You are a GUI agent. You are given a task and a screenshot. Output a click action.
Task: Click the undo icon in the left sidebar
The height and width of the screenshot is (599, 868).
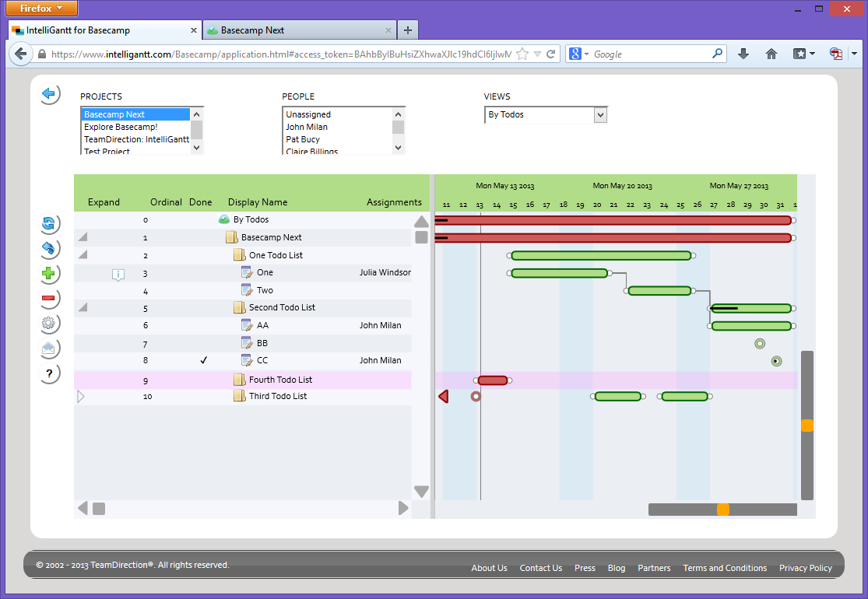coord(49,248)
